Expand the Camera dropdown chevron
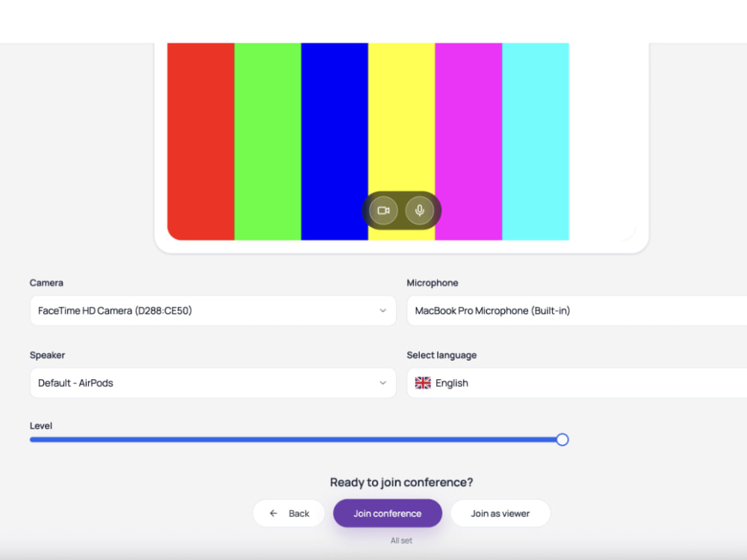Image resolution: width=747 pixels, height=560 pixels. point(382,311)
